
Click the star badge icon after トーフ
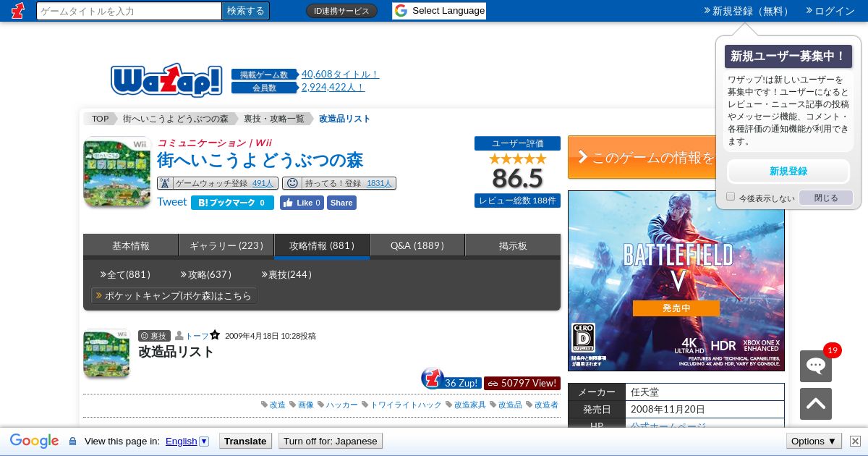pos(215,335)
